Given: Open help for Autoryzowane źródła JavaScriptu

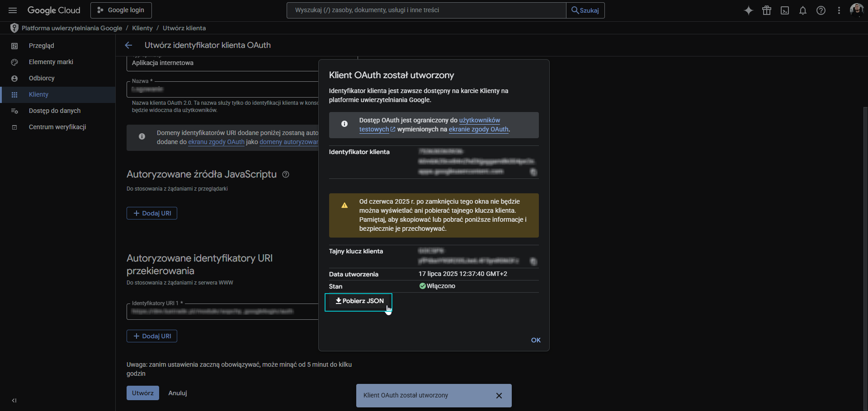Looking at the screenshot, I should click(286, 174).
